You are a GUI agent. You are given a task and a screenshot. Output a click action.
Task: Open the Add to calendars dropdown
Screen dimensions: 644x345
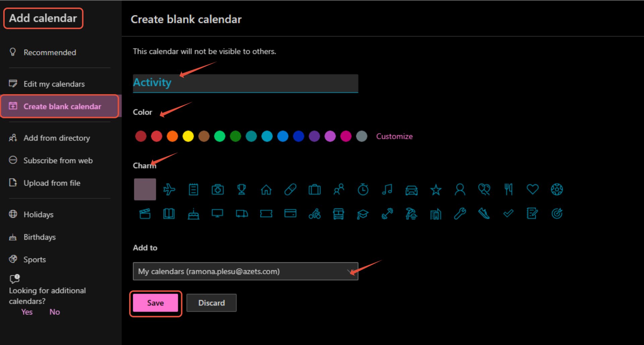[246, 271]
